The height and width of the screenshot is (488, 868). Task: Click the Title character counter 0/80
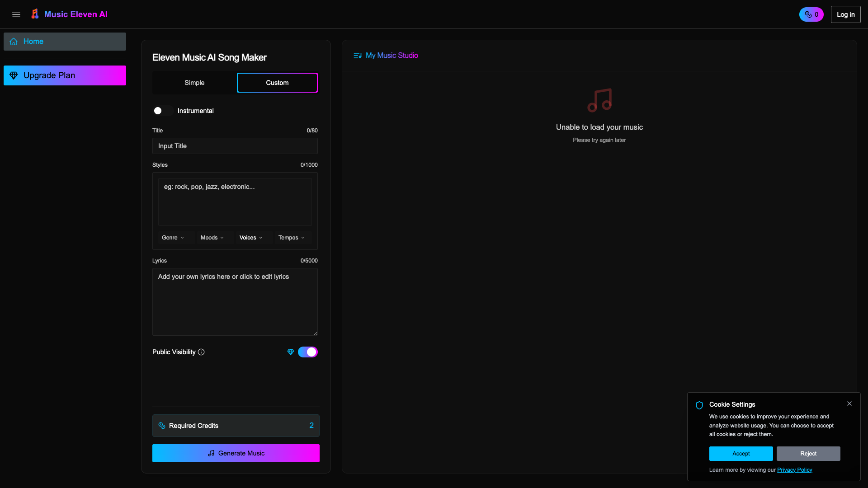[x=312, y=131]
